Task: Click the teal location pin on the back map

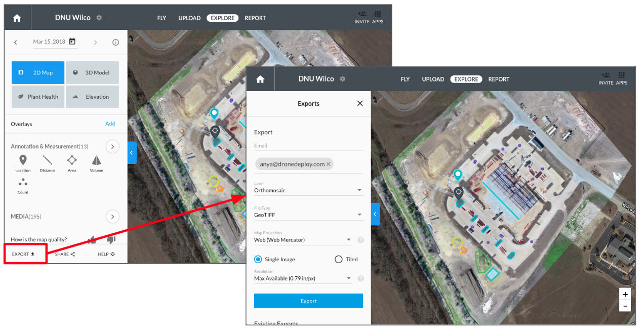Action: (x=214, y=114)
